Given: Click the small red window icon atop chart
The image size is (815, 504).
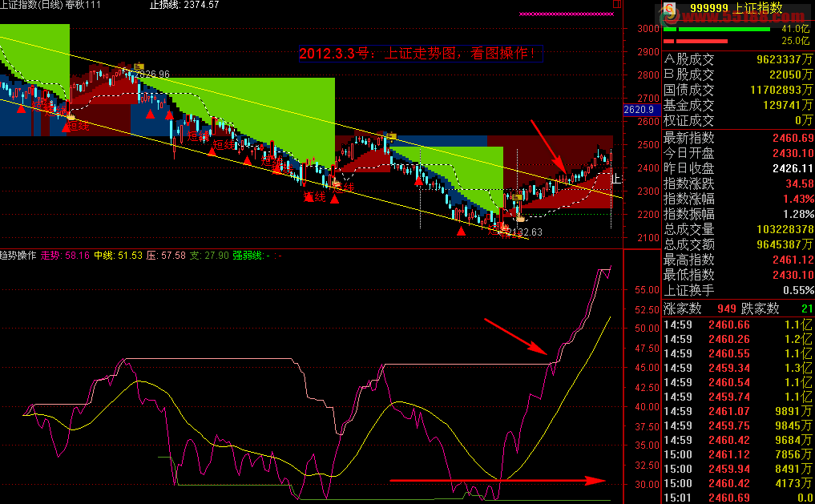Looking at the screenshot, I should pos(617,4).
